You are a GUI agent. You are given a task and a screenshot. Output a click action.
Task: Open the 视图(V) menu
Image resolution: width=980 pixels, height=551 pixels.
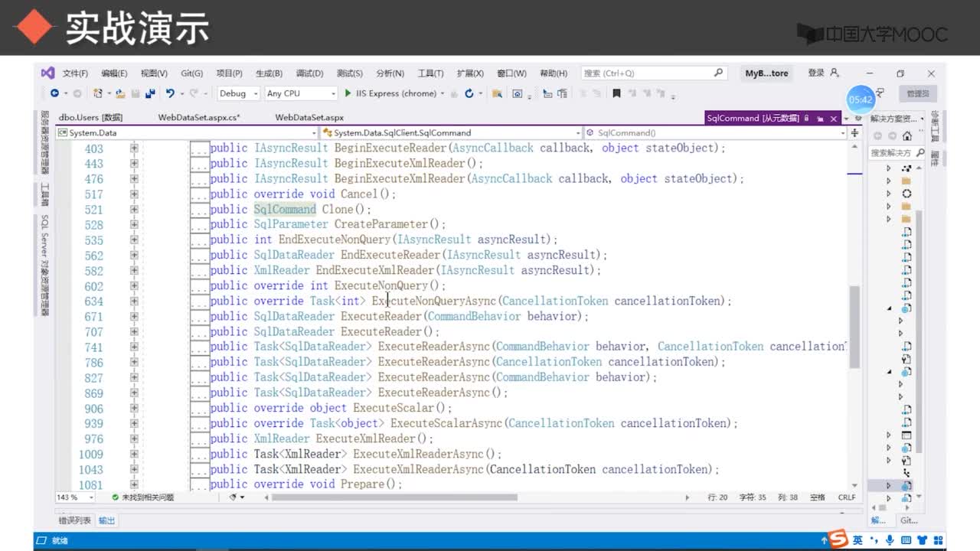tap(154, 73)
